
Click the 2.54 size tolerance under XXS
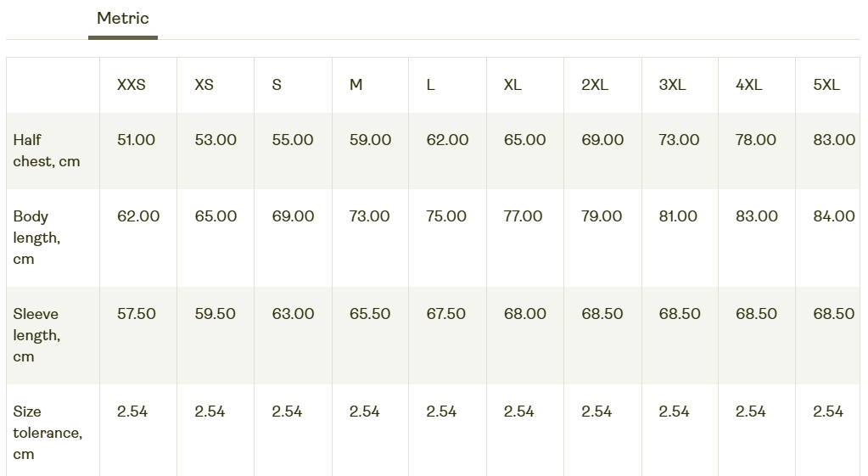(x=132, y=412)
